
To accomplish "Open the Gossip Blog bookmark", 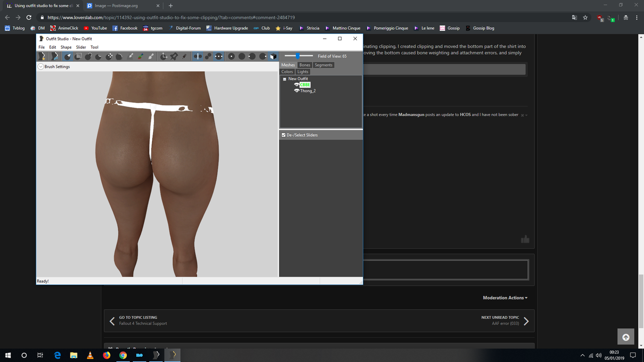I will click(479, 28).
